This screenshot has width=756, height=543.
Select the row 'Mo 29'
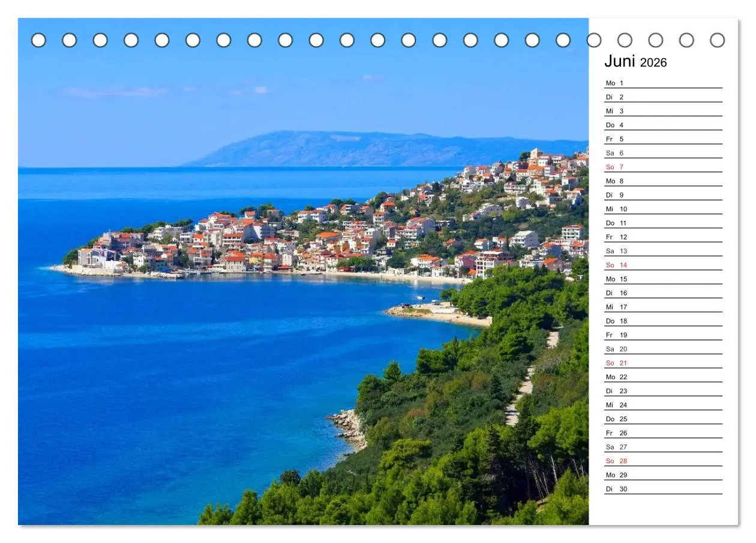point(663,475)
